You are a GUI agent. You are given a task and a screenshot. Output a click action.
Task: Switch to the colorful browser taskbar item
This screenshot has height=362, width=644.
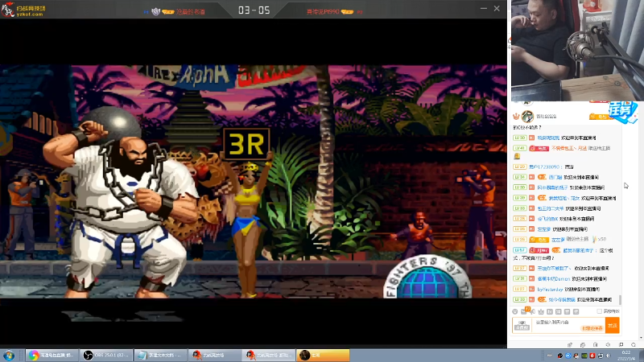(51, 355)
